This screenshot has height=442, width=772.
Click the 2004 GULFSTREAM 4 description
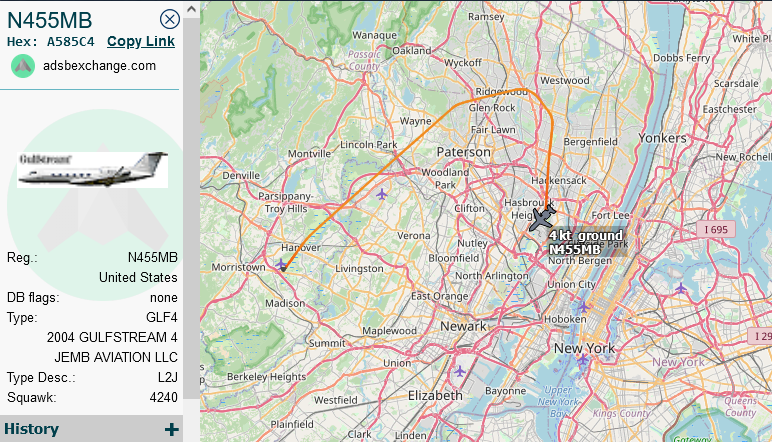(x=112, y=337)
